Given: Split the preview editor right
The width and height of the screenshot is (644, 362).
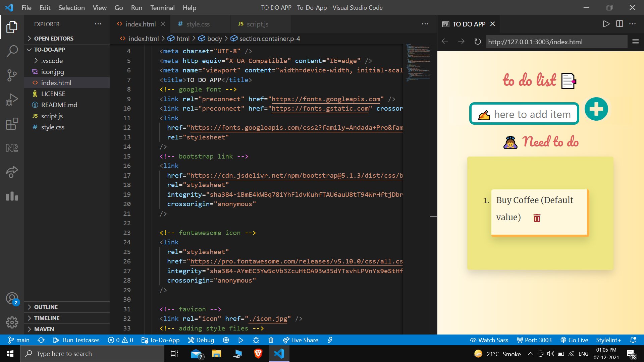Looking at the screenshot, I should tap(619, 24).
